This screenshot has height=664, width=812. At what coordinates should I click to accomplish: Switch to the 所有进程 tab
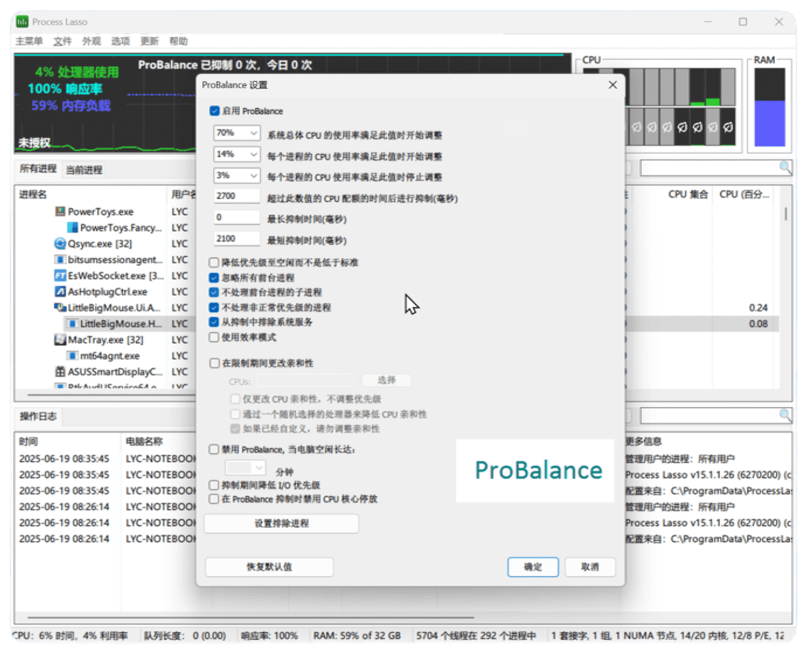tap(38, 169)
